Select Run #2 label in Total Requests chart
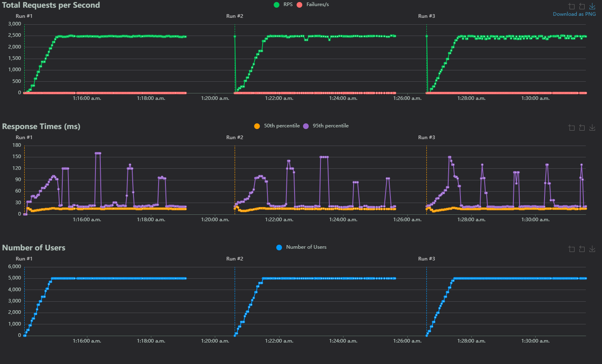 tap(235, 16)
